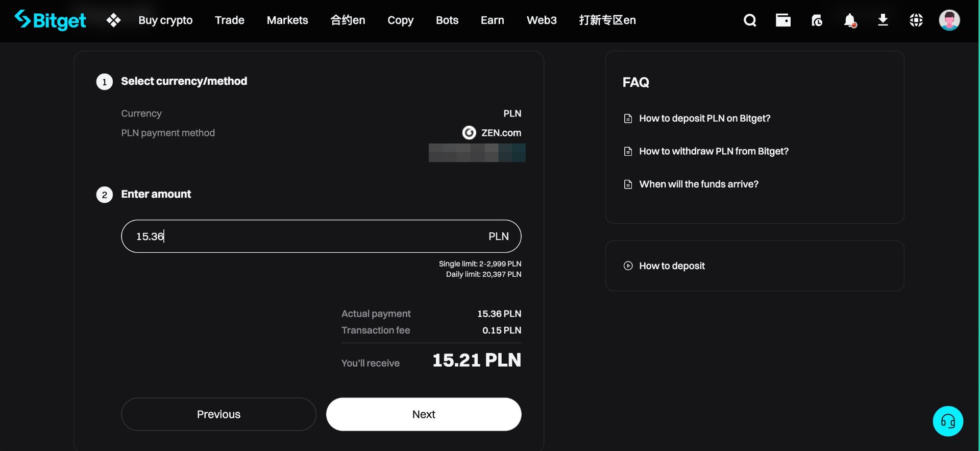This screenshot has height=451, width=980.
Task: Open the Markets menu item
Action: [287, 20]
